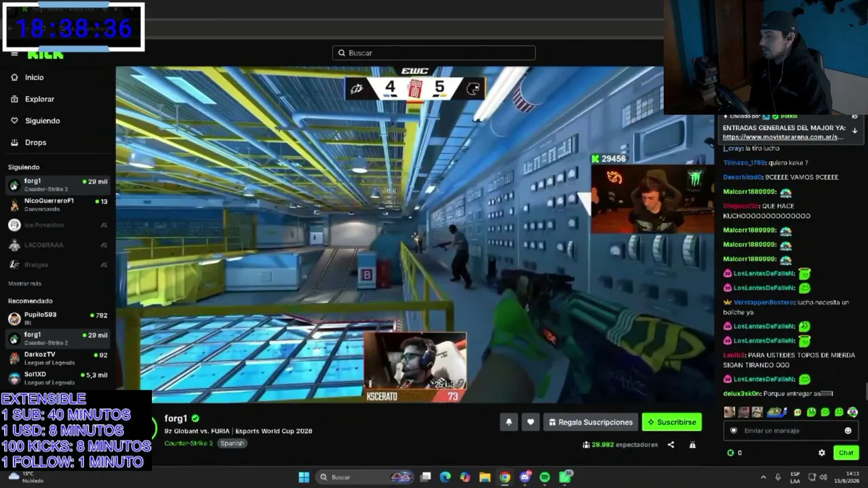Open Microsoft Edge from the taskbar
The width and height of the screenshot is (868, 488).
pyautogui.click(x=445, y=477)
